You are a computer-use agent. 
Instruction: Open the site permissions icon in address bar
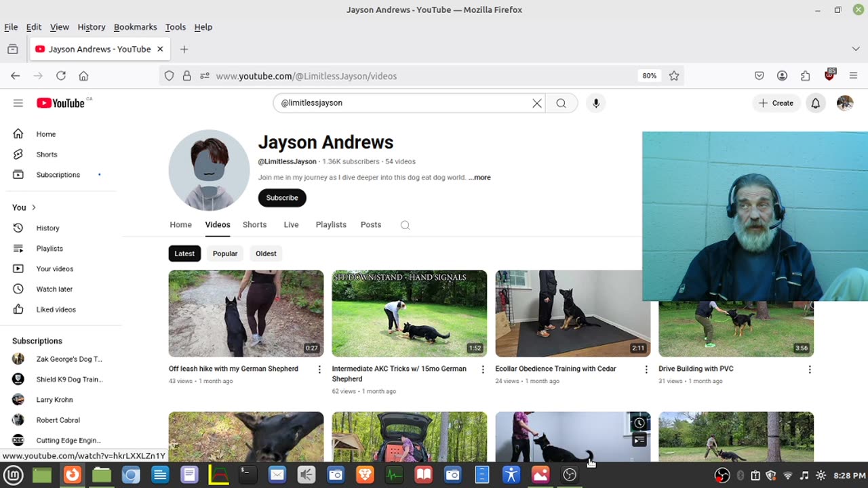[x=205, y=76]
